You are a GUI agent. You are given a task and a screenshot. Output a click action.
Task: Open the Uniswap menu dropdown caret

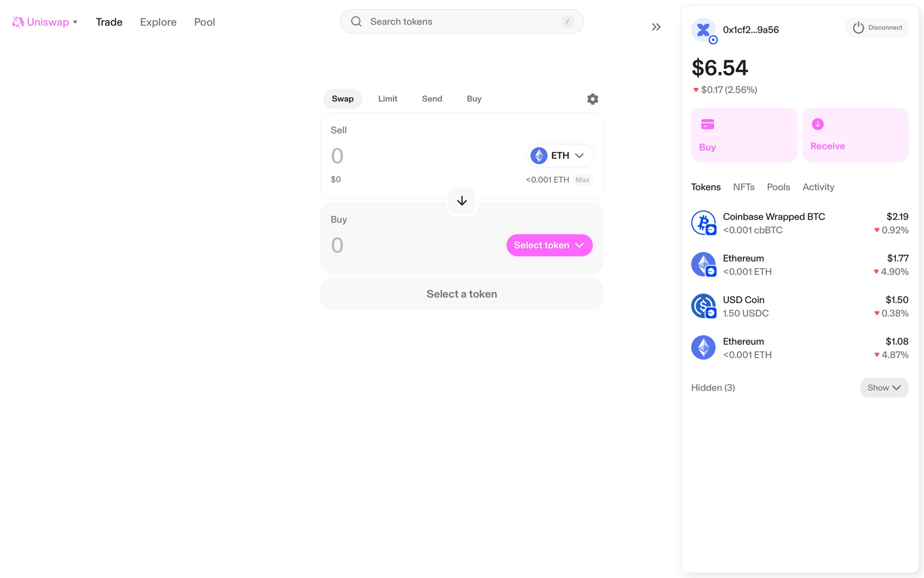(x=75, y=22)
